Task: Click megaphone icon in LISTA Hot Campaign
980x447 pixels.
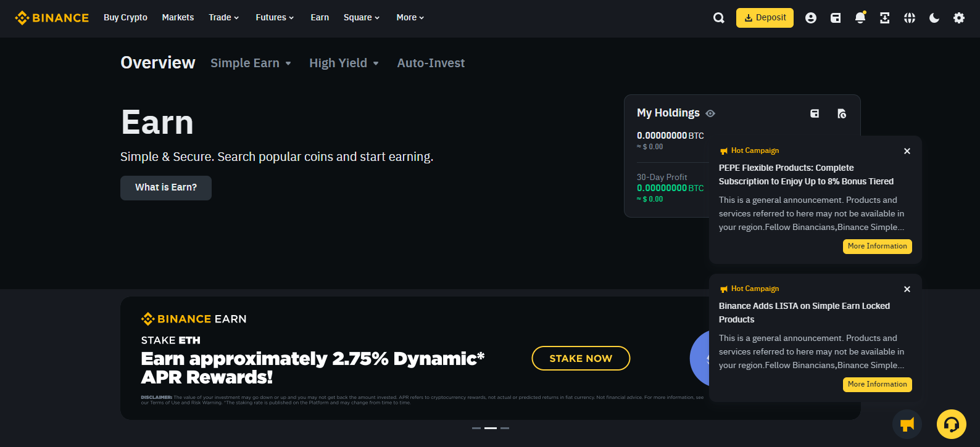Action: click(724, 289)
